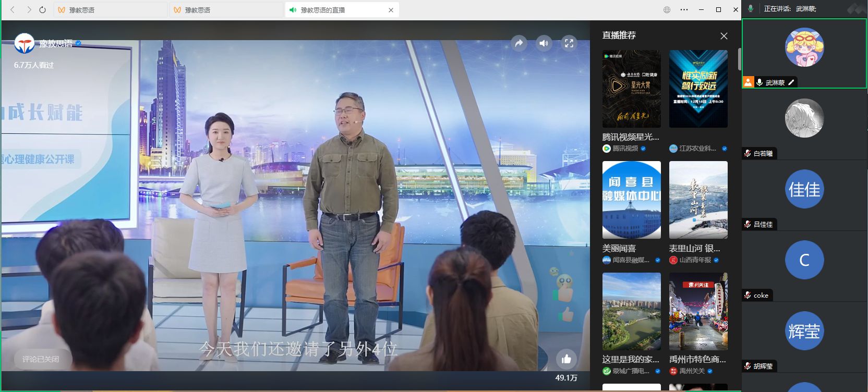The width and height of the screenshot is (868, 392).
Task: Close the 豫教思语的直播 tab
Action: 391,10
